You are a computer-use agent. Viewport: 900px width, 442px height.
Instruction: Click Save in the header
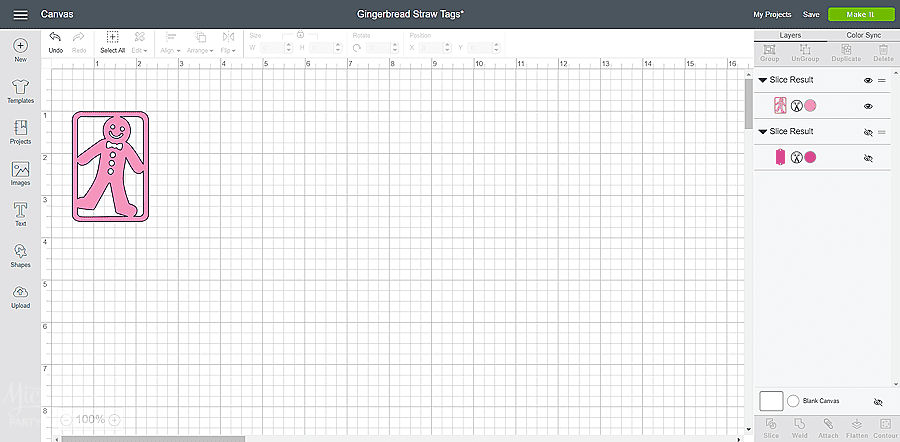pyautogui.click(x=811, y=14)
